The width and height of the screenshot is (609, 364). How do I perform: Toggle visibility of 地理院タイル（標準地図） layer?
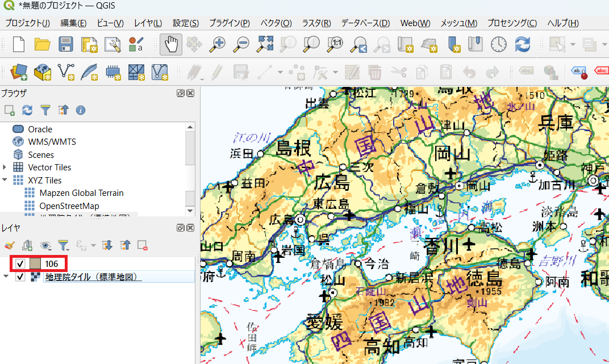[20, 277]
